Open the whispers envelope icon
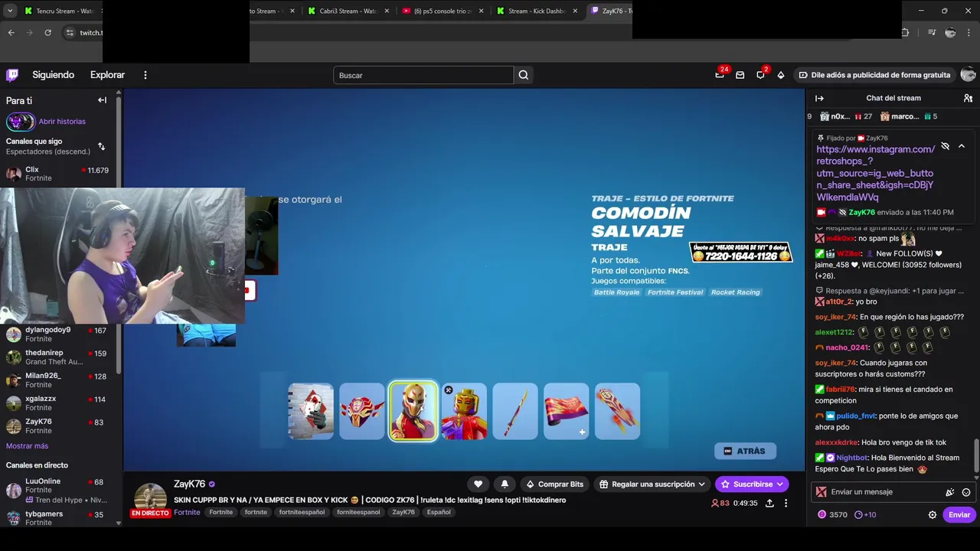The height and width of the screenshot is (551, 980). 740,75
